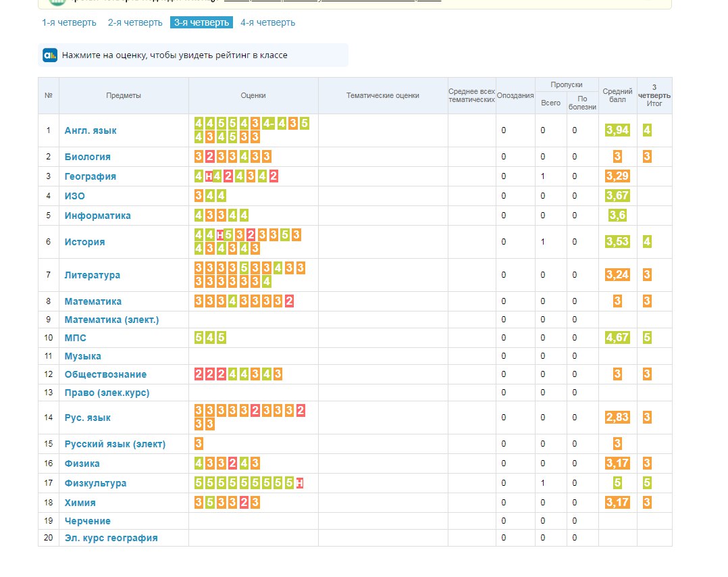The image size is (728, 577).
Task: Open the Информатика subject page
Action: point(97,216)
